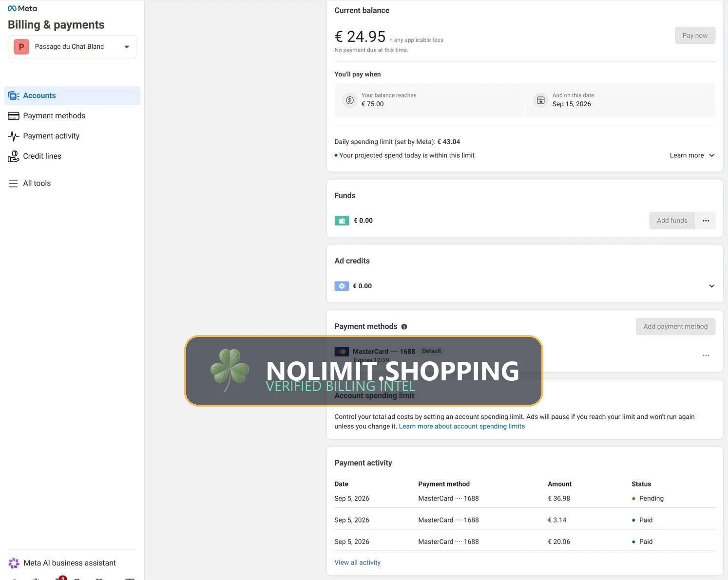Open All tools menu
Image resolution: width=728 pixels, height=580 pixels.
(72, 184)
